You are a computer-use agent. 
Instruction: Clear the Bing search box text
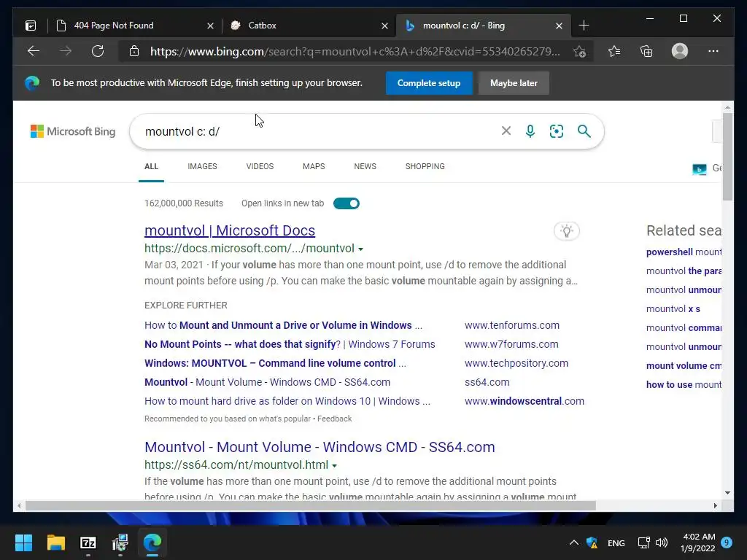[506, 131]
